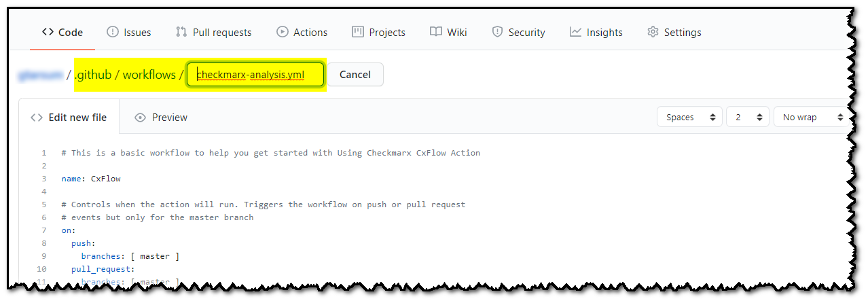This screenshot has width=868, height=303.
Task: Expand the Spaces indent mode dropdown
Action: [x=689, y=117]
